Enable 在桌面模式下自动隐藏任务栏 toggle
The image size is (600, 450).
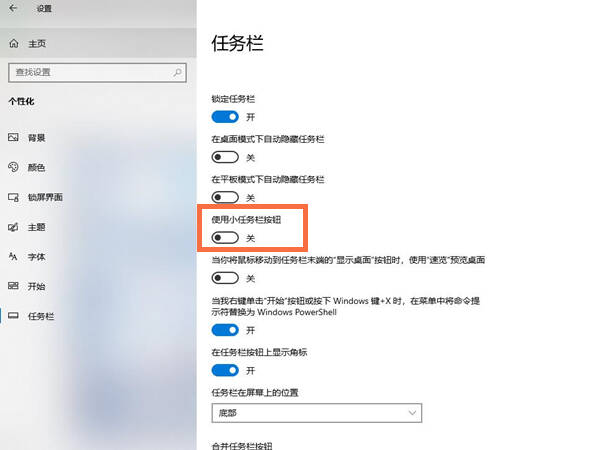[x=225, y=157]
